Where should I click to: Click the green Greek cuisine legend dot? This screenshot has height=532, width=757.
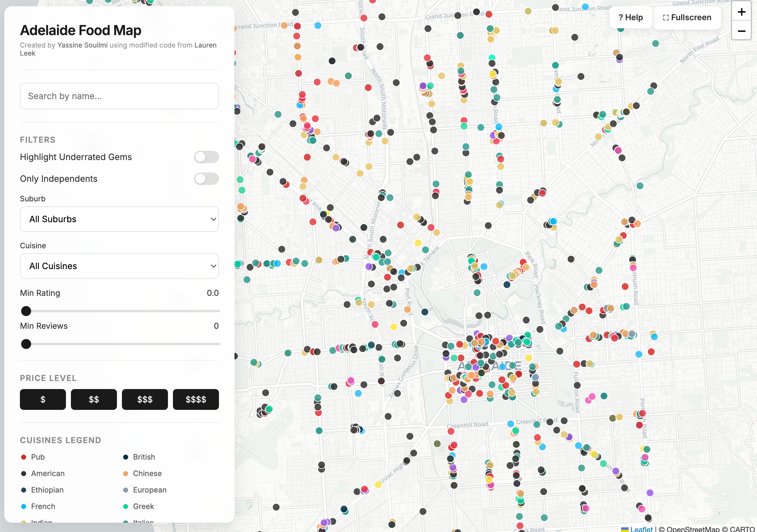pos(126,506)
